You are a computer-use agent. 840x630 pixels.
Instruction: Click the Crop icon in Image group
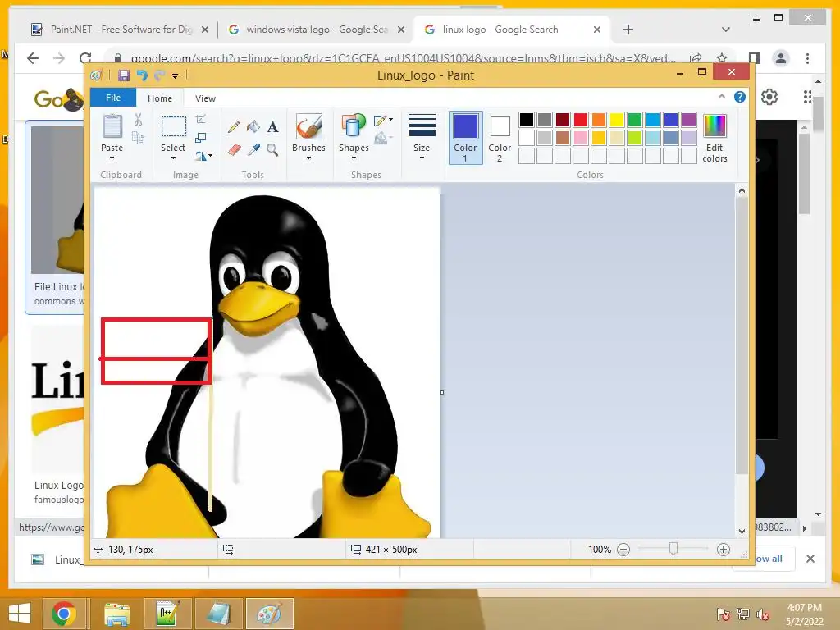tap(201, 120)
